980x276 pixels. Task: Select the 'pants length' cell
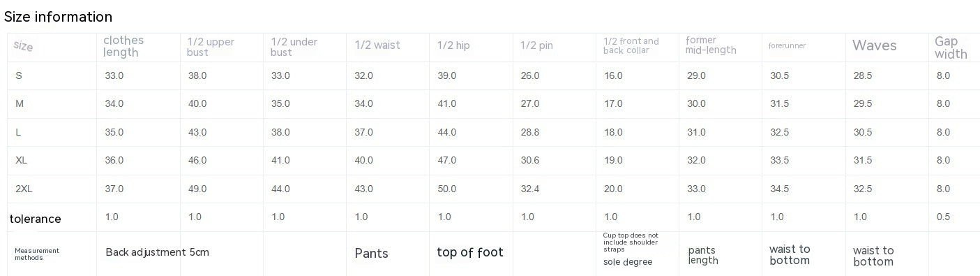pos(703,255)
